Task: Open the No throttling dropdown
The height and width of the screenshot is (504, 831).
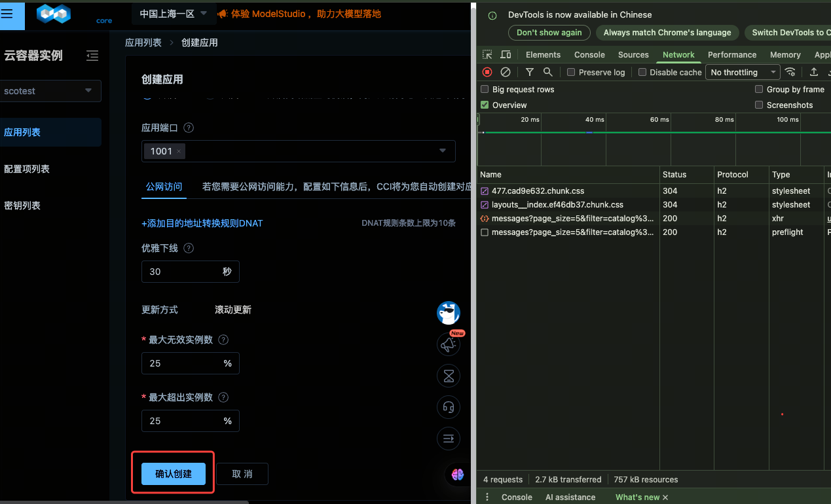Action: (x=743, y=72)
